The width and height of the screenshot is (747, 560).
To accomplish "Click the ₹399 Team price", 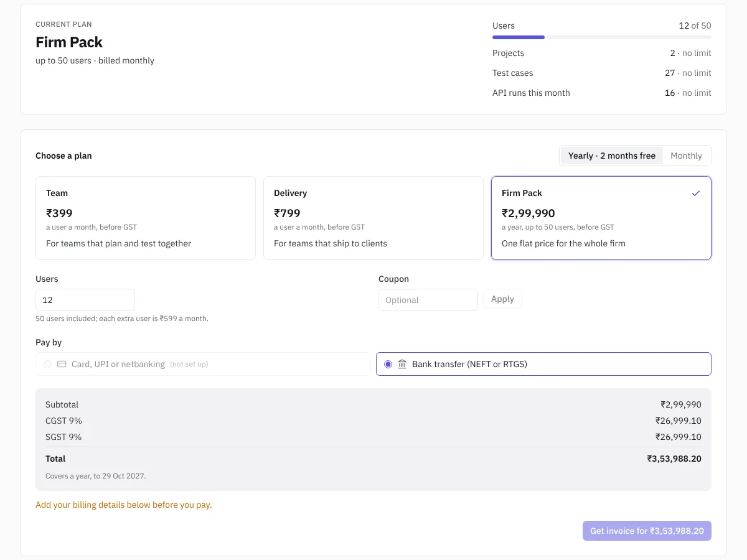I will [x=59, y=213].
